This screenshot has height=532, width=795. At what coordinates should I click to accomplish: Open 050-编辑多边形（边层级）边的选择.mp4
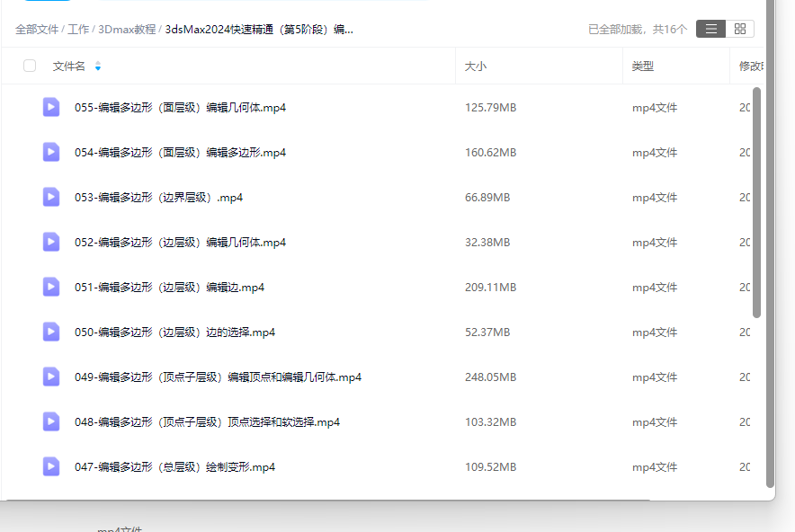click(174, 332)
